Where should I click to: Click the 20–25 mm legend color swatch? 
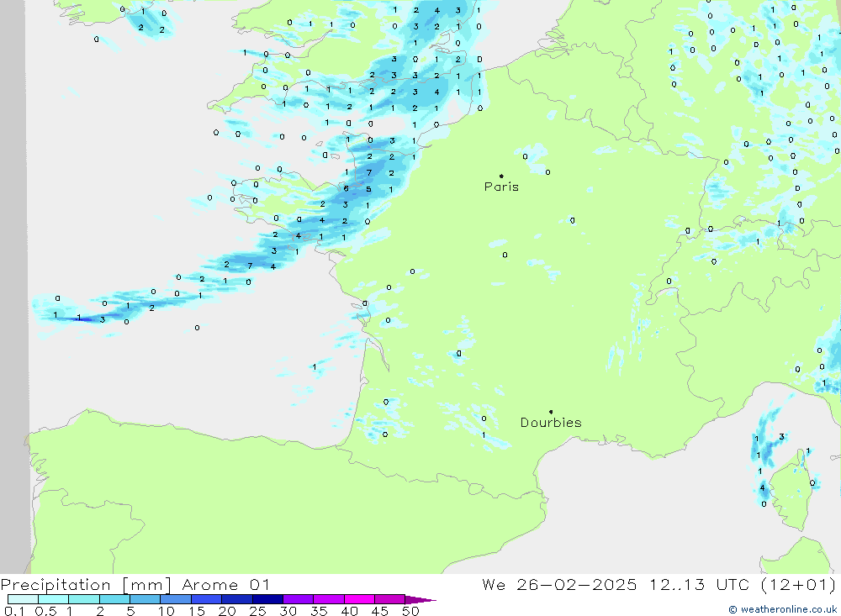tap(237, 599)
